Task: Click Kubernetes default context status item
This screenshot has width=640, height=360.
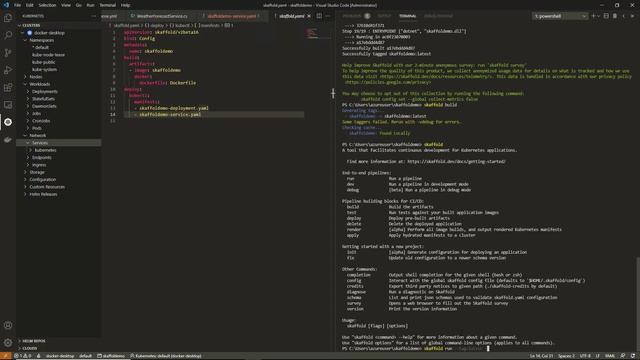Action: click(x=166, y=356)
